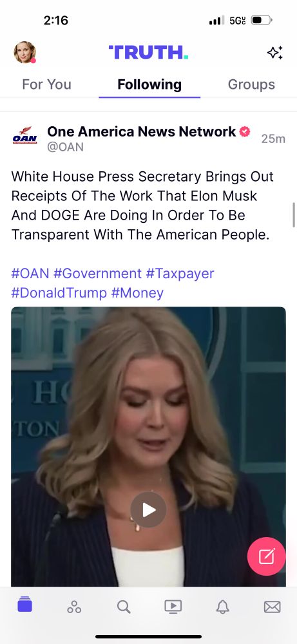Play the press secretary video
Image resolution: width=297 pixels, height=644 pixels.
(x=148, y=510)
